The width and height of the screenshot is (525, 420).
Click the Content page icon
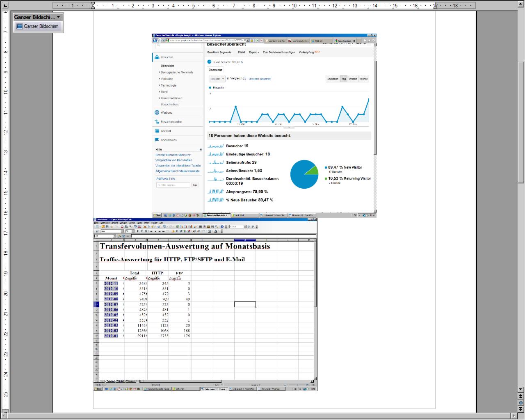coord(157,131)
